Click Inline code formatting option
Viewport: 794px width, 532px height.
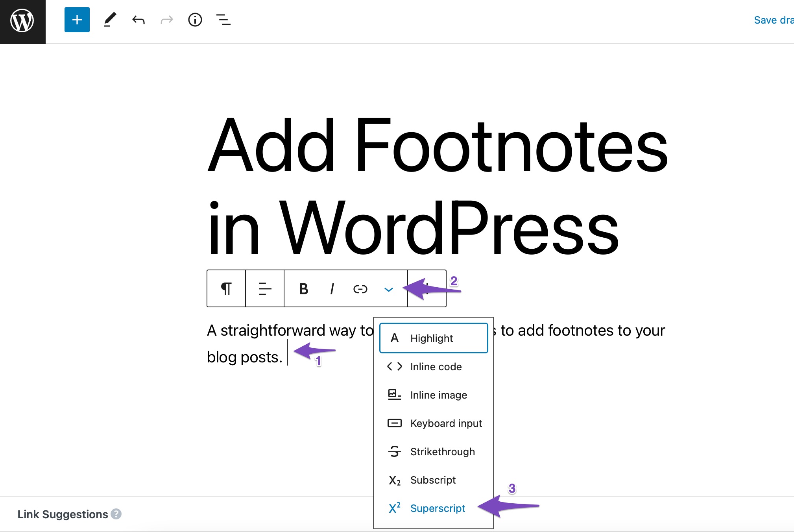[436, 366]
